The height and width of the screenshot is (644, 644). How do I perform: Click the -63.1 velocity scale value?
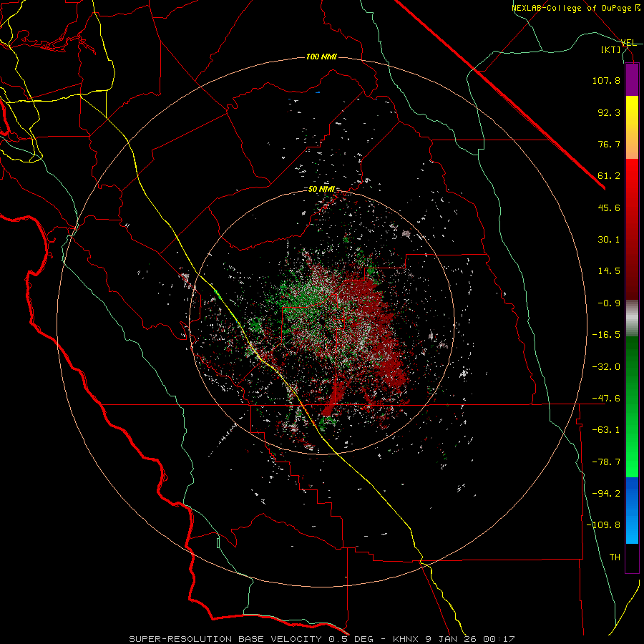606,430
